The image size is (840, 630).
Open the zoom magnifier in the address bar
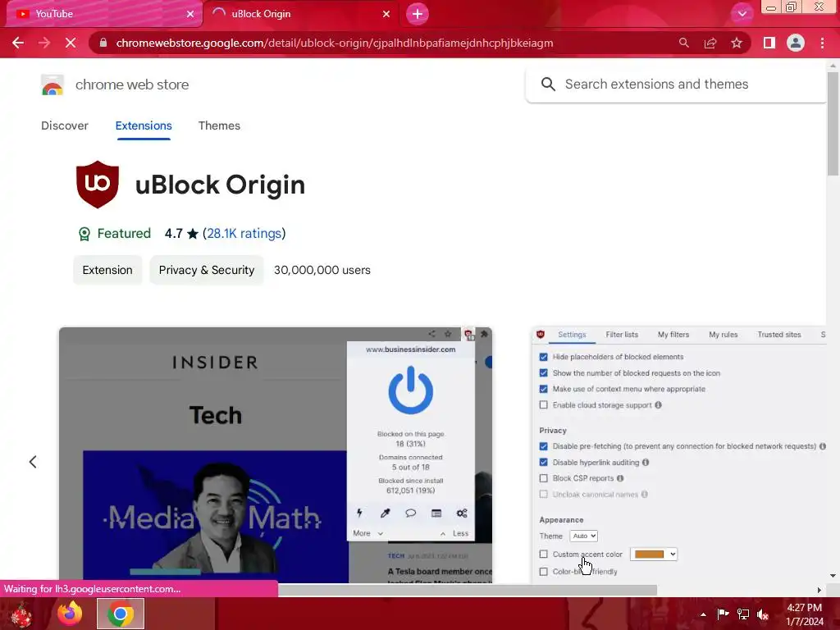(x=683, y=43)
